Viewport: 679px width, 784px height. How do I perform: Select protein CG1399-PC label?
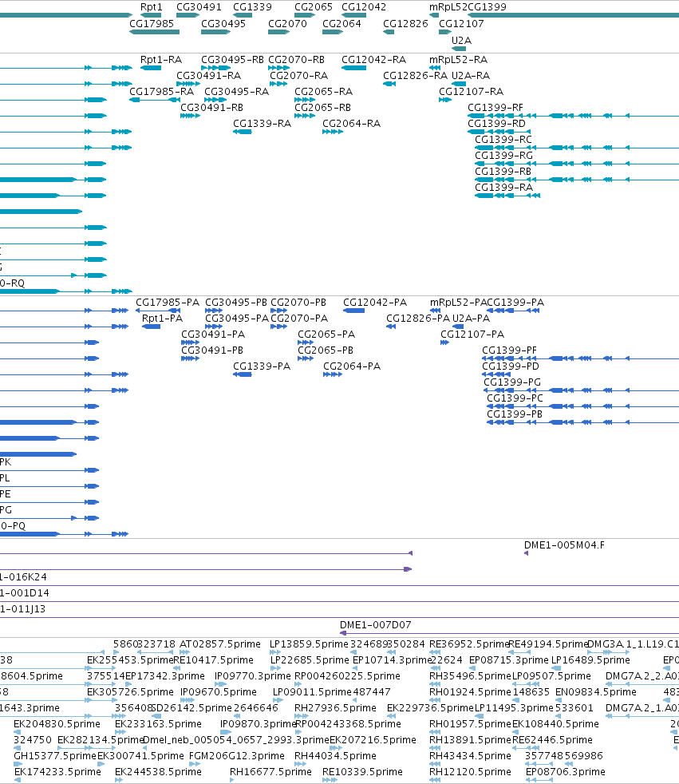pos(515,398)
